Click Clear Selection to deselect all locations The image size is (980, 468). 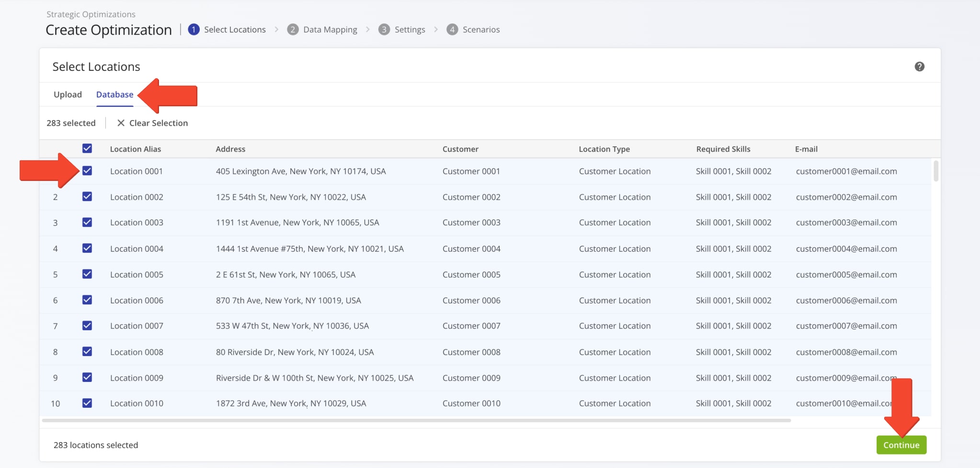pos(158,123)
